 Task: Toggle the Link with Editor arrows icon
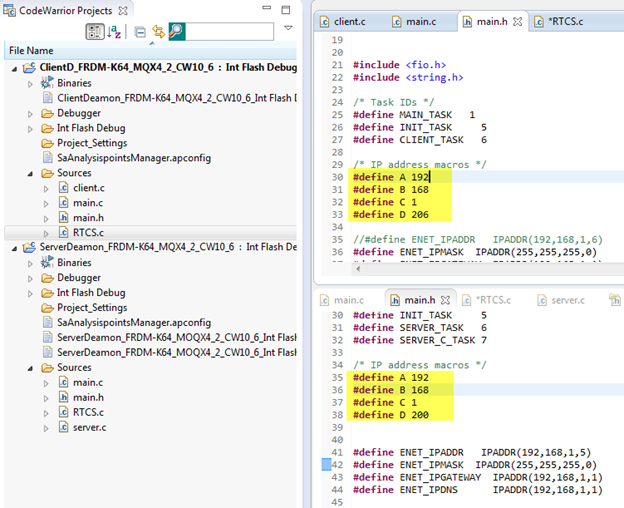click(x=158, y=31)
